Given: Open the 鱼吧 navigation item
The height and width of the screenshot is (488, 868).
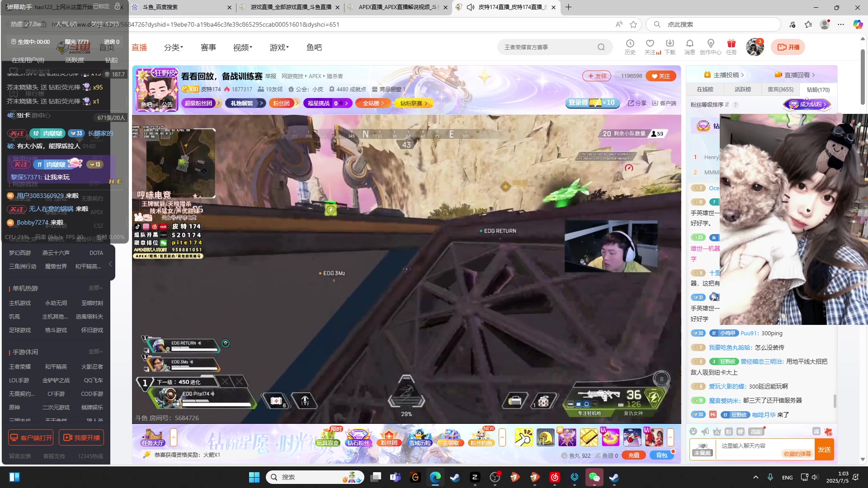Looking at the screenshot, I should pyautogui.click(x=314, y=47).
